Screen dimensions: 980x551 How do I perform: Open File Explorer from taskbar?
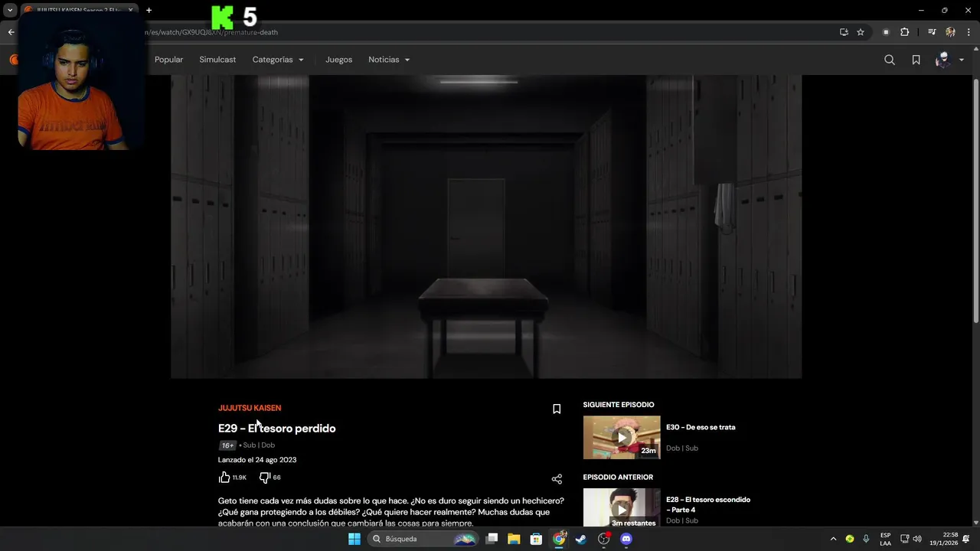point(514,539)
